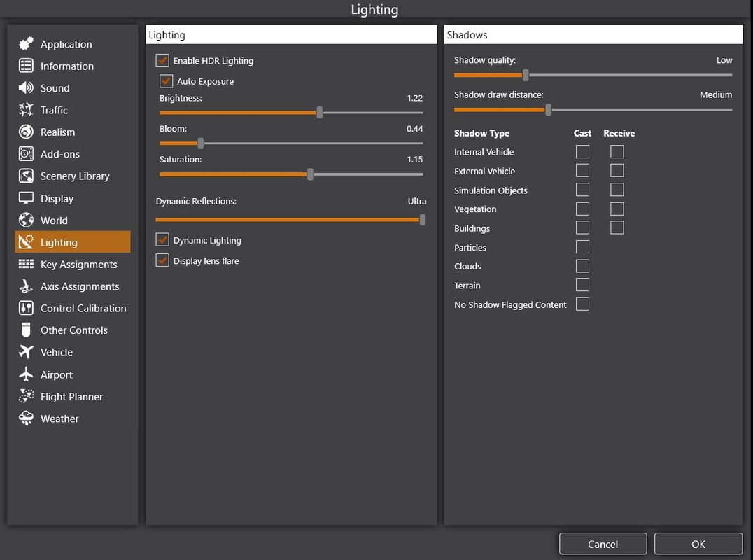Open Flight Planner page

[73, 397]
